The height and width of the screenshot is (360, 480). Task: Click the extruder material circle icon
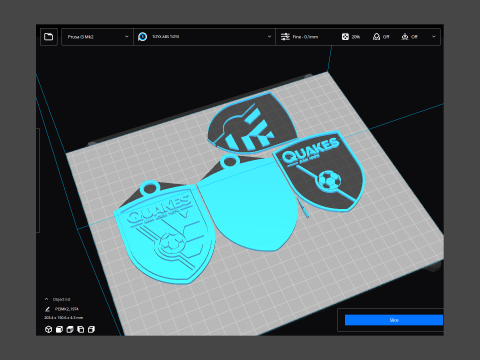tap(143, 37)
